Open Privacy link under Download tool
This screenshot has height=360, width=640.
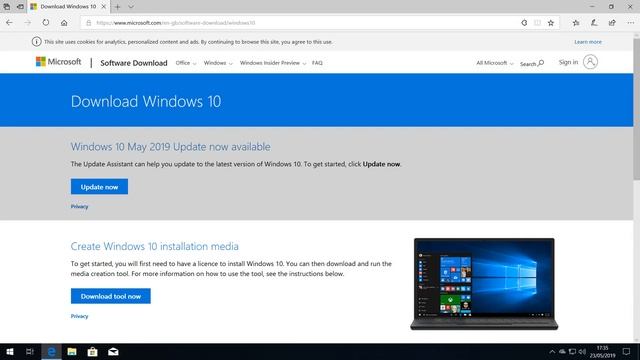[79, 316]
